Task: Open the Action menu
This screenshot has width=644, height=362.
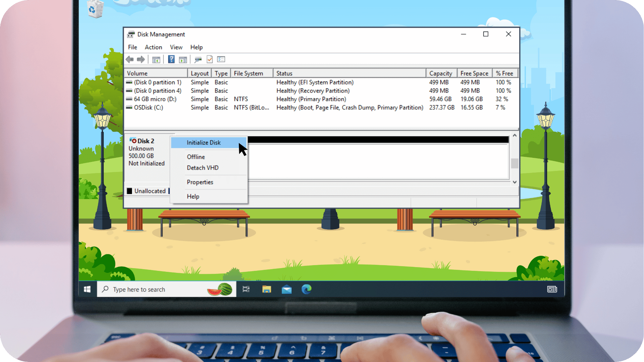Action: coord(153,47)
